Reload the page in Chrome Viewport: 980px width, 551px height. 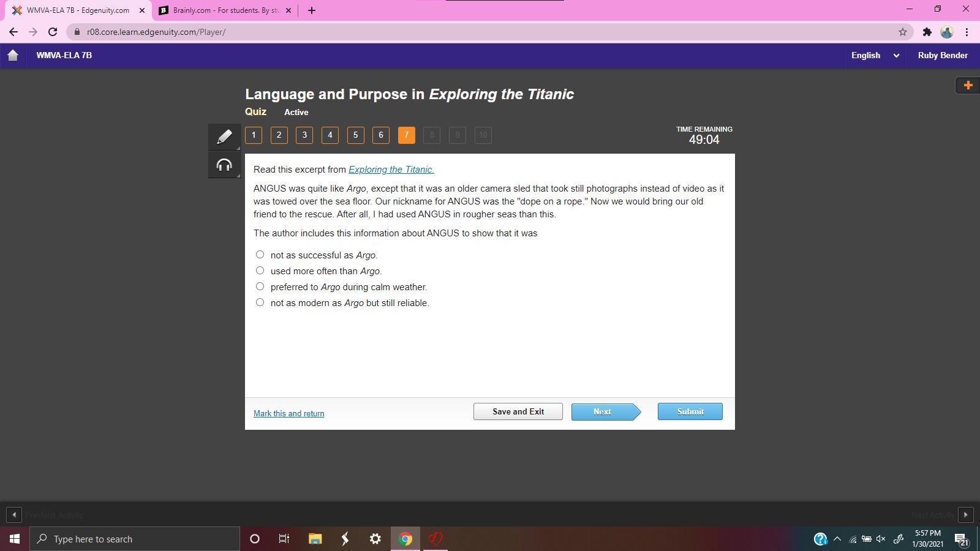[53, 32]
